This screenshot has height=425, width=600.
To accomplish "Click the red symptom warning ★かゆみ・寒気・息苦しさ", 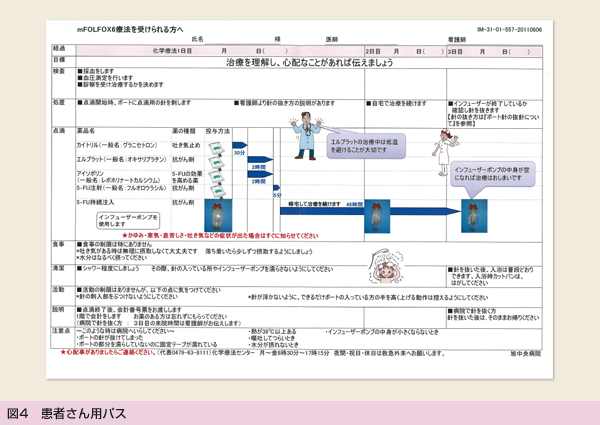I will [x=220, y=236].
